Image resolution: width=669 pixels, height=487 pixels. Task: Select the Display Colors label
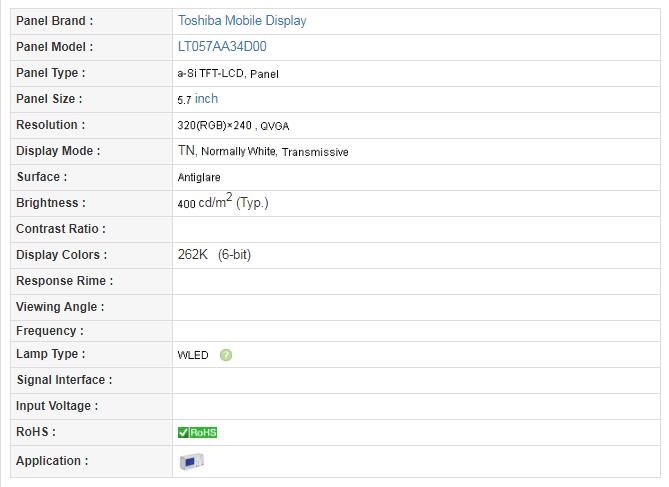61,255
